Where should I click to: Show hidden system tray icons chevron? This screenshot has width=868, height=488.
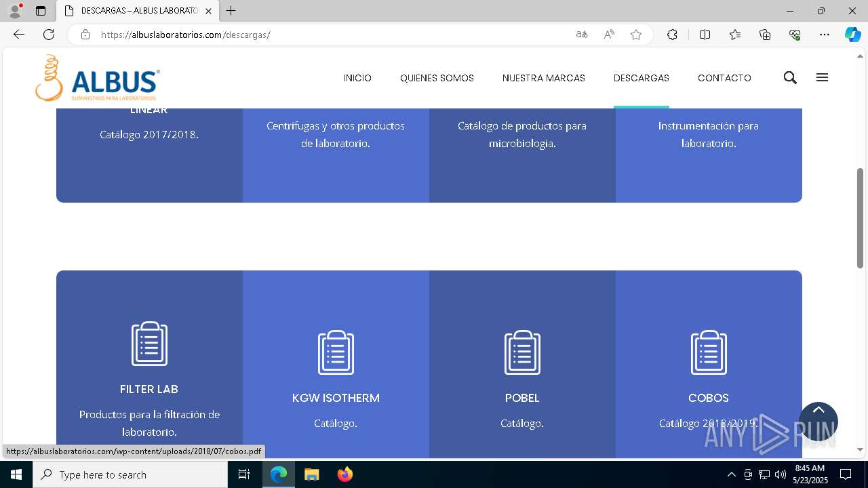point(731,474)
